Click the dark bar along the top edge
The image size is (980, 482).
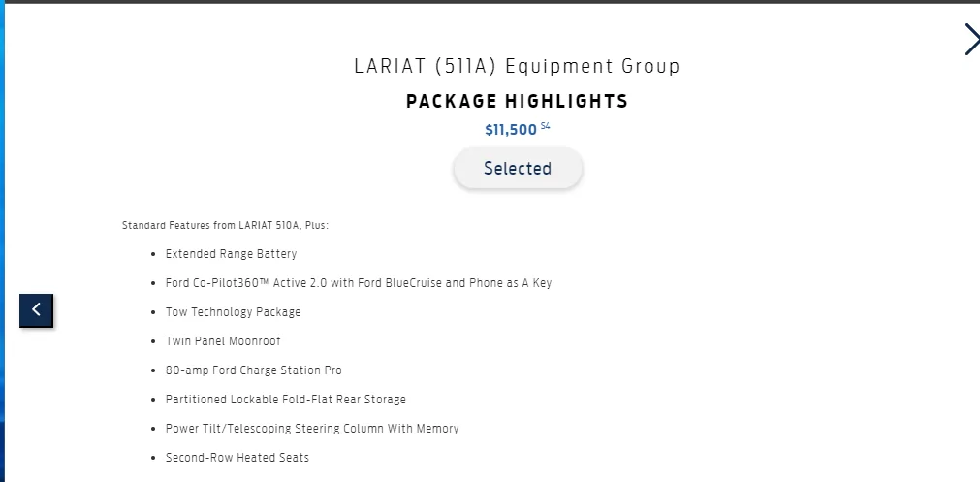pyautogui.click(x=490, y=2)
